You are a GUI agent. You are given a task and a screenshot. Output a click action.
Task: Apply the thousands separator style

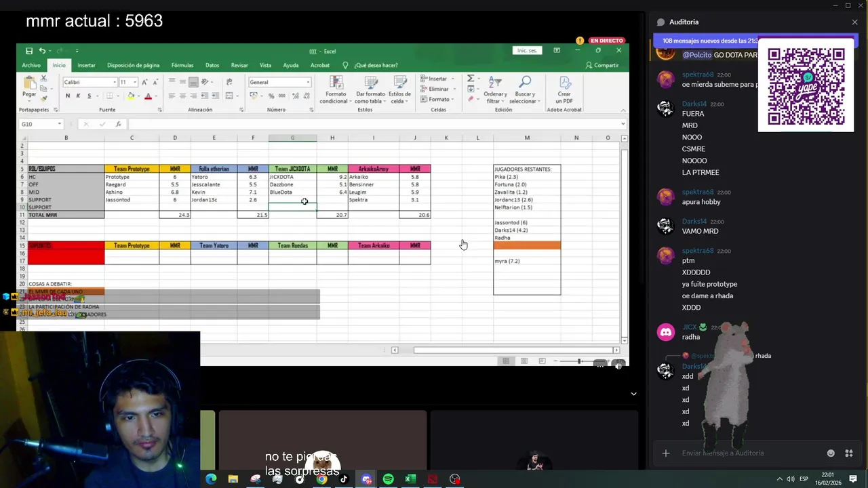[x=281, y=96]
